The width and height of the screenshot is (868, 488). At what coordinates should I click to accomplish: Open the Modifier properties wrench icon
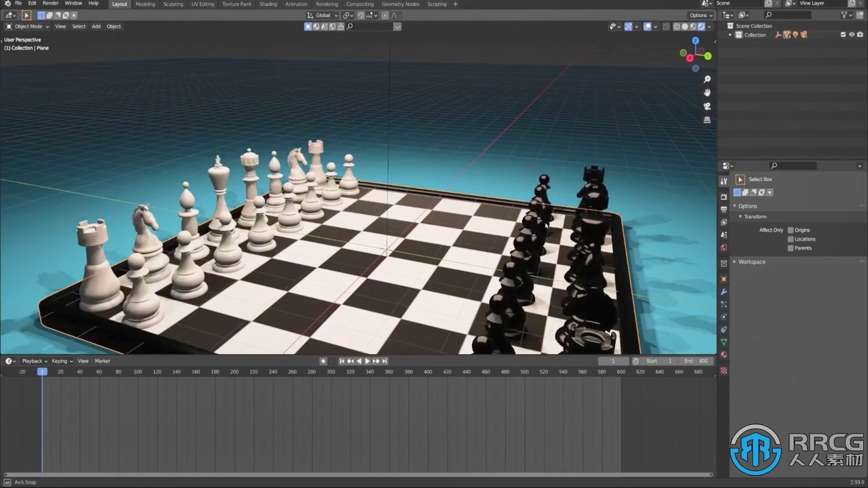coord(724,291)
